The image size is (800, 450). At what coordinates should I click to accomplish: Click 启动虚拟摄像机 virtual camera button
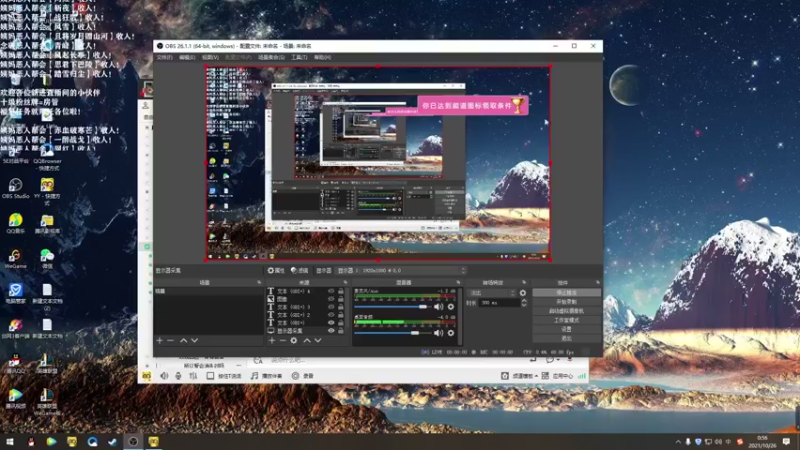[x=566, y=311]
